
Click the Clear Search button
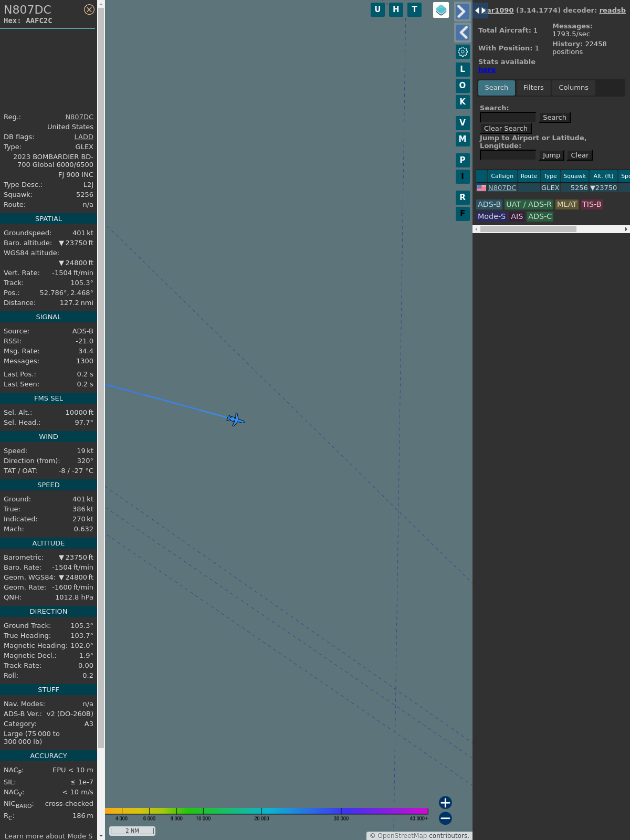pyautogui.click(x=506, y=129)
